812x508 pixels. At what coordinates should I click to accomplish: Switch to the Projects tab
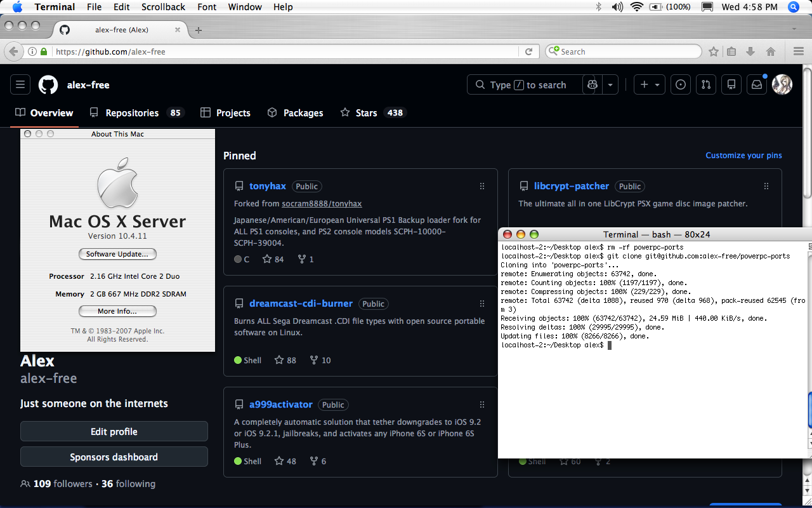[x=225, y=112]
